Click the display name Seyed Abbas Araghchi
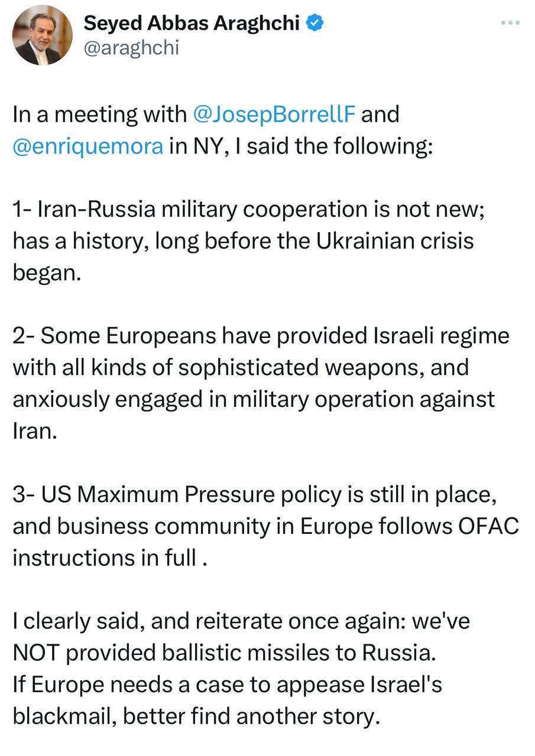535x756 pixels. 192,23
